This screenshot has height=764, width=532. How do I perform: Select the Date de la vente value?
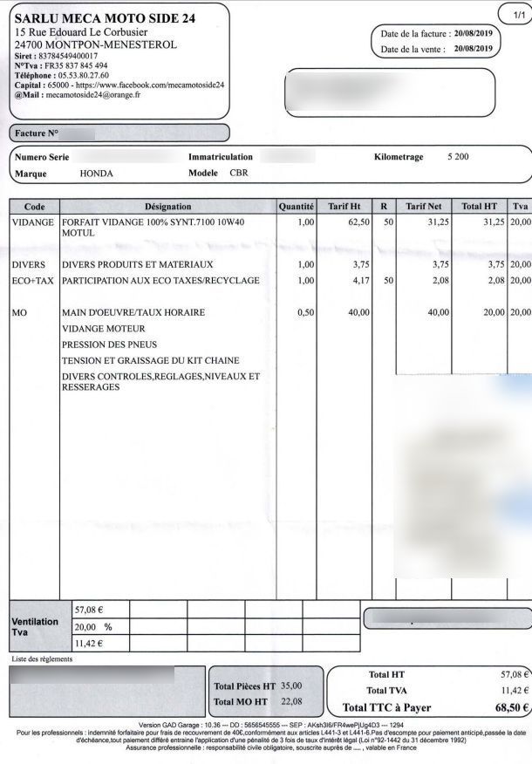pos(474,50)
